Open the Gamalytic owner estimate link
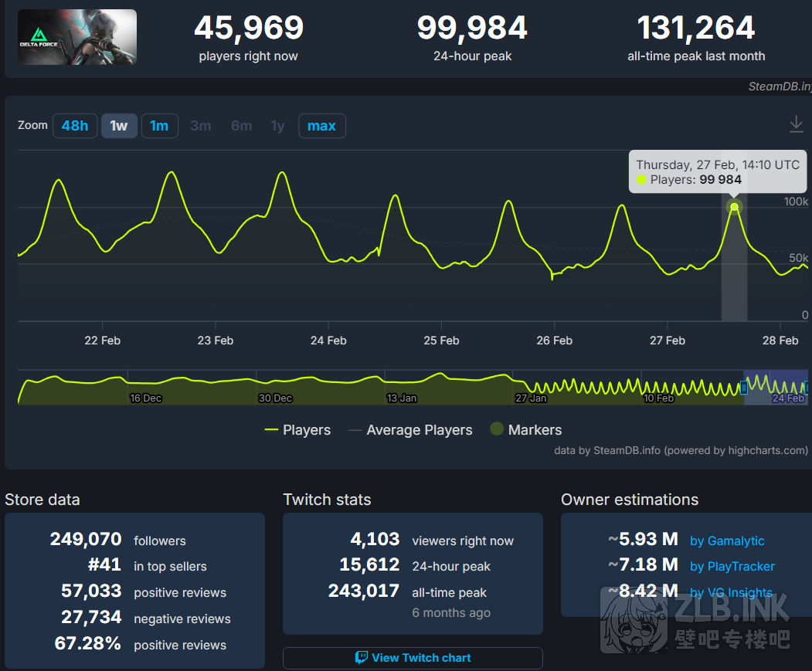Viewport: 812px width, 671px height. coord(726,541)
